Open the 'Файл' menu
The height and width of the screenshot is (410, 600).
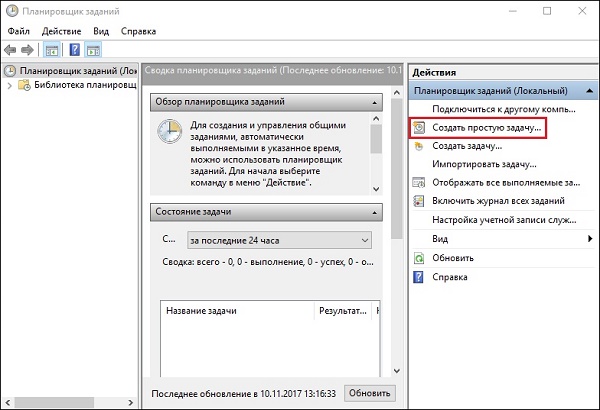point(20,31)
